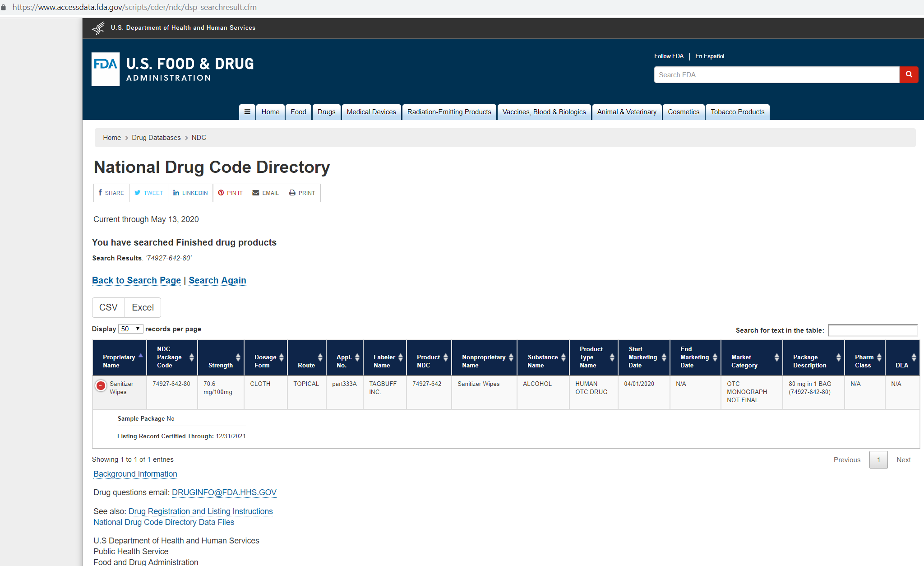Click the FDA logo icon
924x566 pixels.
(106, 69)
